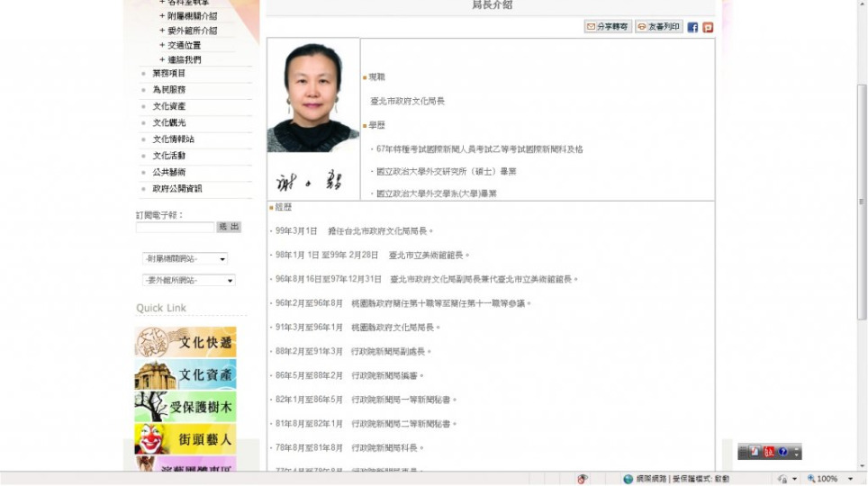Open the zoom level 100% dropdown
Image resolution: width=868 pixels, height=486 pixels.
pyautogui.click(x=851, y=479)
